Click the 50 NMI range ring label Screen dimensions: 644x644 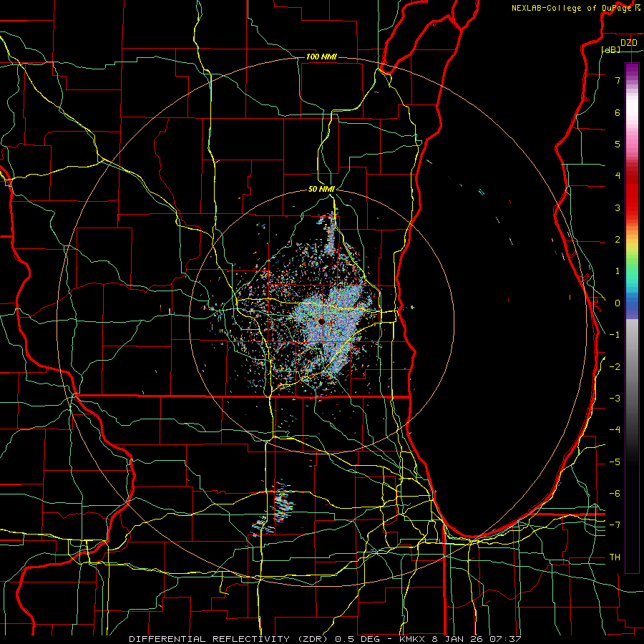click(x=321, y=189)
